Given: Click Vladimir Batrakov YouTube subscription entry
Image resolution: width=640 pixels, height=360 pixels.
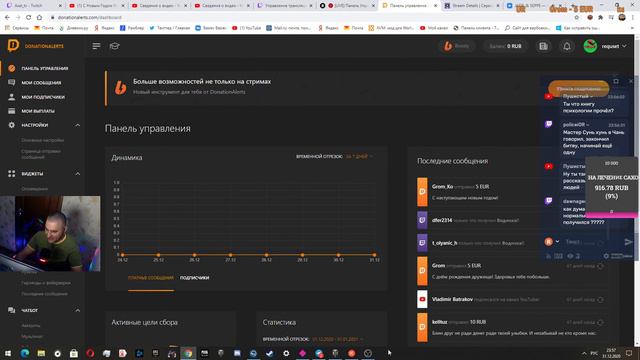Looking at the screenshot, I should [x=512, y=299].
